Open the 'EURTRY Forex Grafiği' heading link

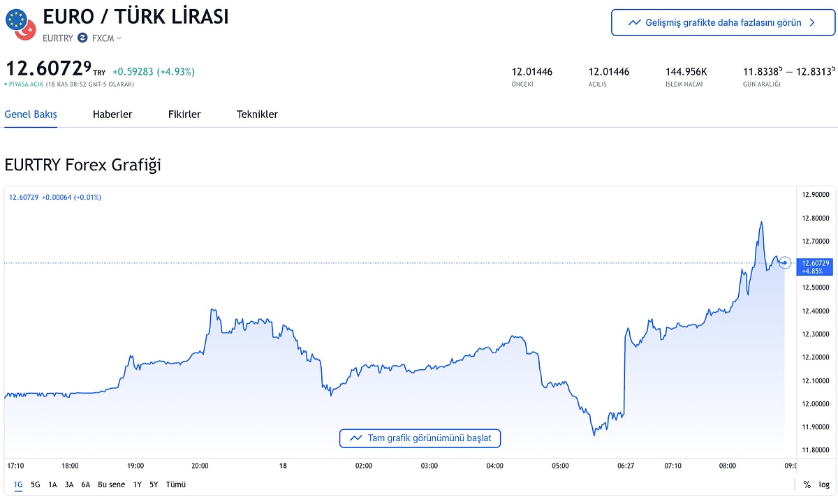click(82, 165)
